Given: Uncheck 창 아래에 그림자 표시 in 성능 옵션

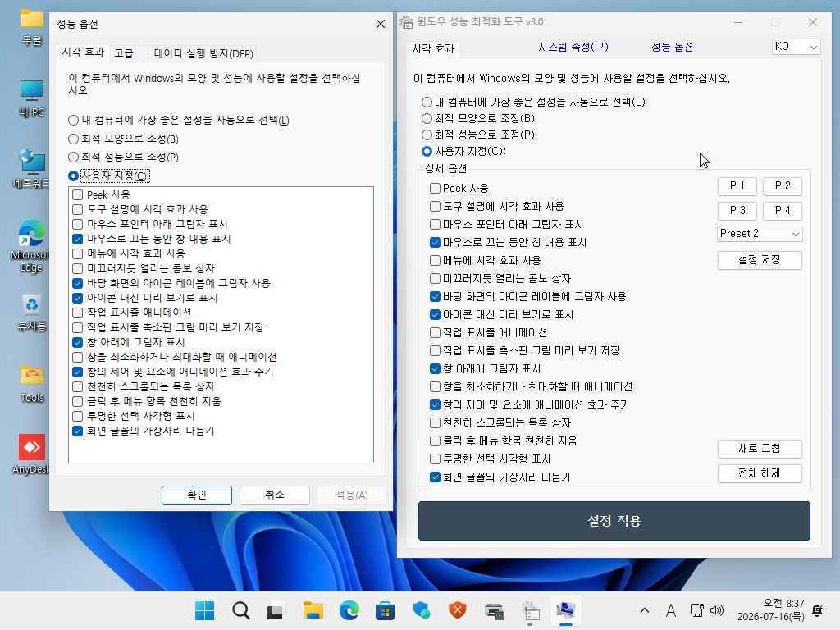Looking at the screenshot, I should (78, 342).
